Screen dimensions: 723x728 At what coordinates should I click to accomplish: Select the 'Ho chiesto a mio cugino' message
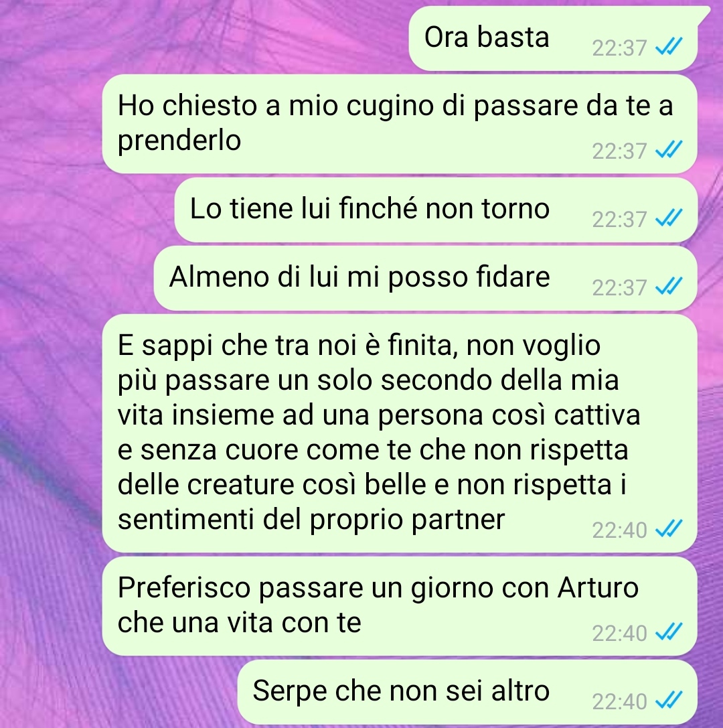[400, 124]
